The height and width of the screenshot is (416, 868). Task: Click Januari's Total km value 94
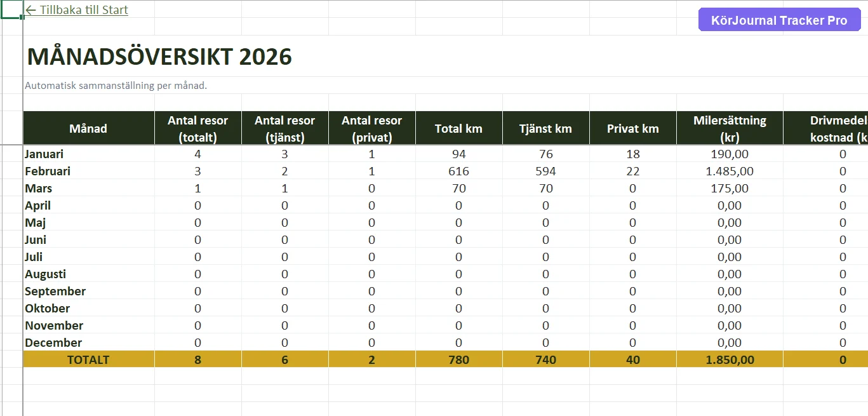458,154
